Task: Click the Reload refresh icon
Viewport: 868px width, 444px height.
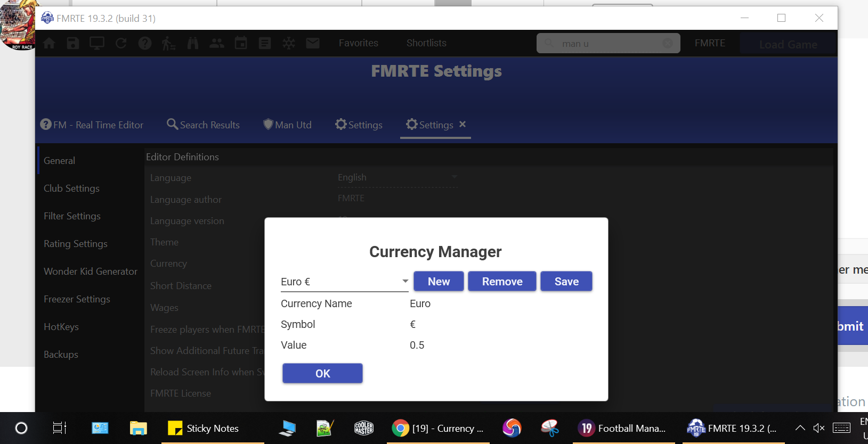Action: coord(121,43)
